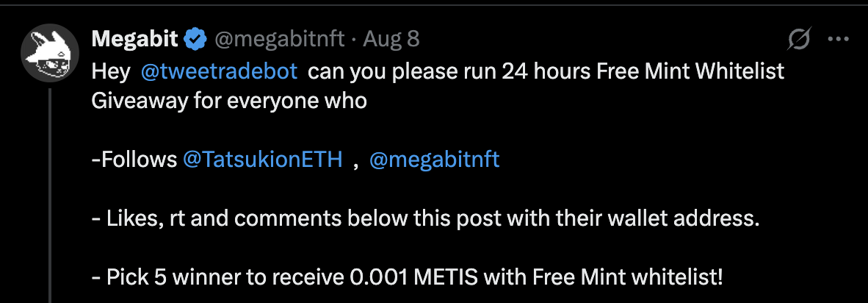Open the @megabitnft handle beside the badge
This screenshot has height=303, width=868.
278,38
